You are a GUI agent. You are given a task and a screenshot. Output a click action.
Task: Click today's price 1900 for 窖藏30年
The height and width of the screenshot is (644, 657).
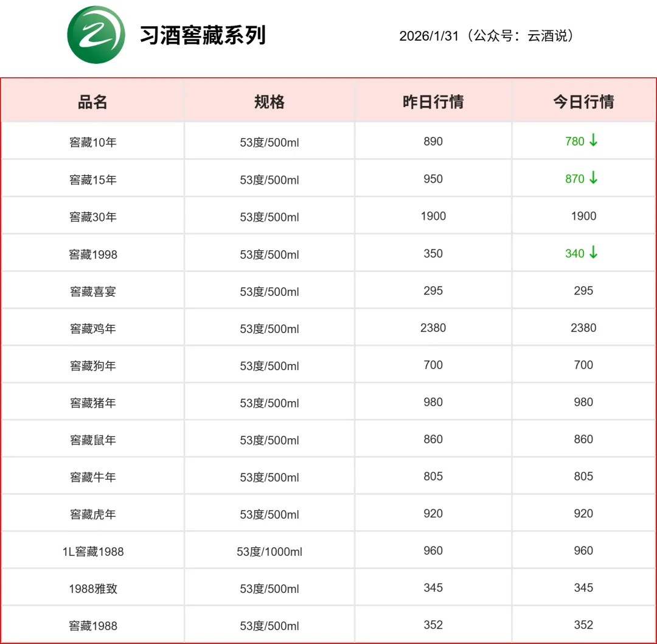(583, 216)
